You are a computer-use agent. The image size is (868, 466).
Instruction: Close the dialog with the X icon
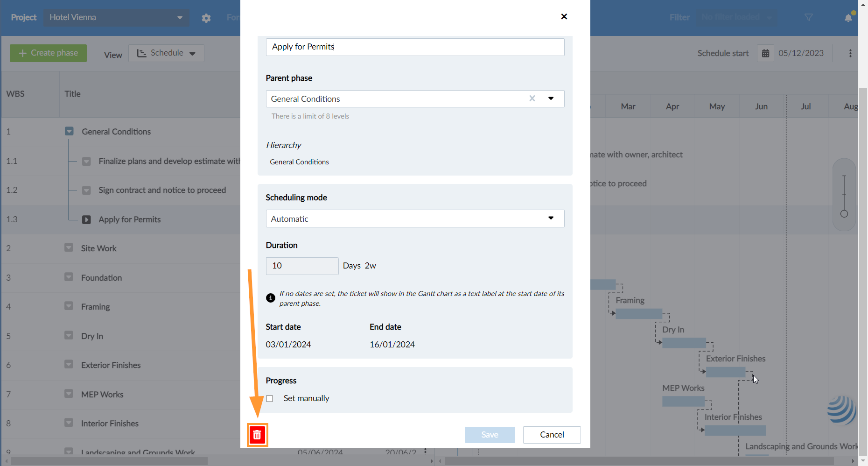tap(564, 17)
